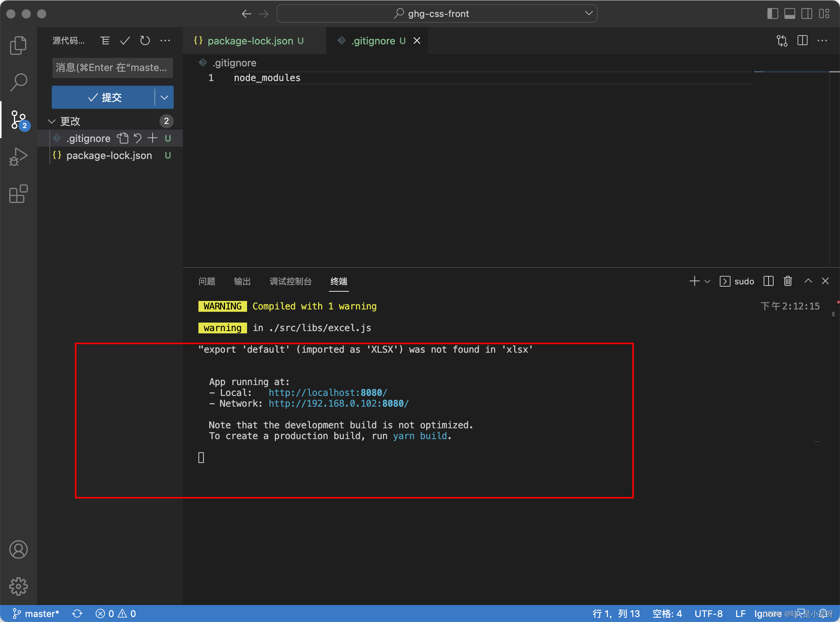
Task: Discard changes to .gitignore
Action: click(138, 138)
